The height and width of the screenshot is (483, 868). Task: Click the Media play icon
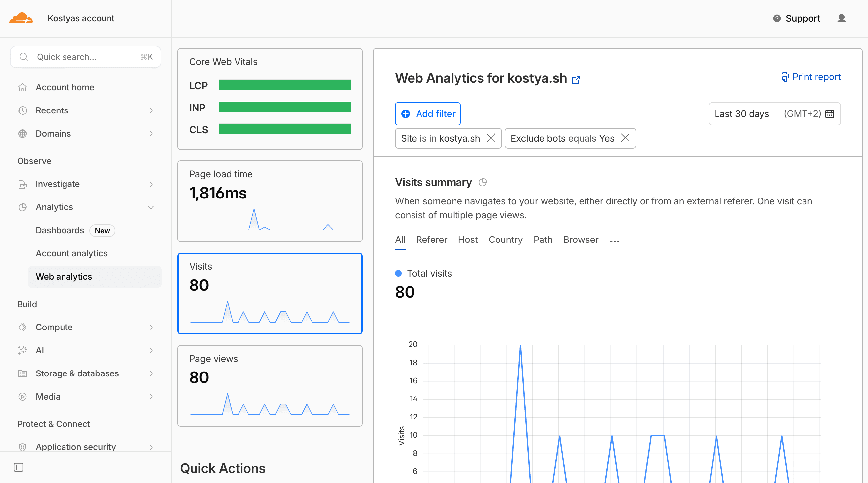(22, 397)
